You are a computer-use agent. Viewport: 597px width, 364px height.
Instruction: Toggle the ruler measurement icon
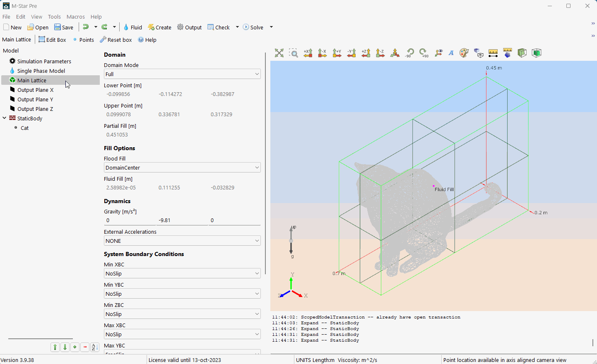click(x=493, y=53)
